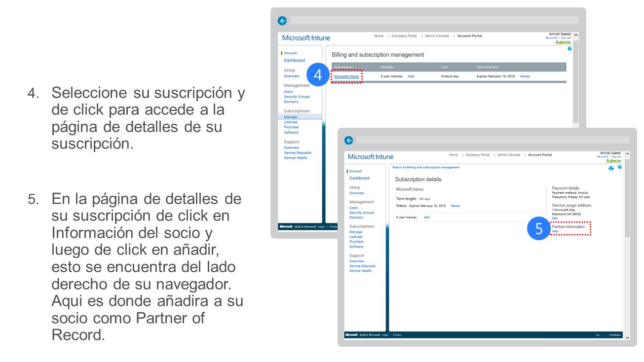Open Company Portal tab in Subscription details window

click(x=478, y=155)
